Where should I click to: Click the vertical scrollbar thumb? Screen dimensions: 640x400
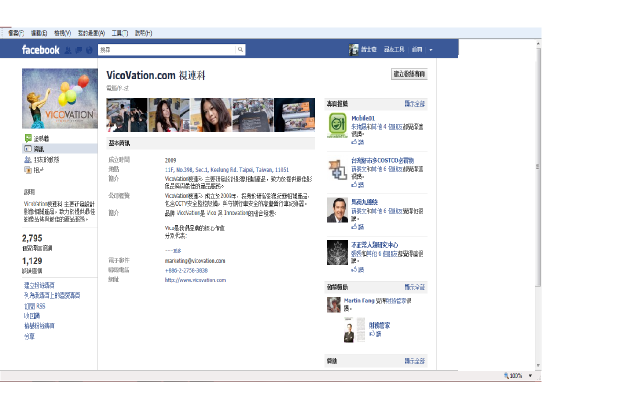(538, 167)
